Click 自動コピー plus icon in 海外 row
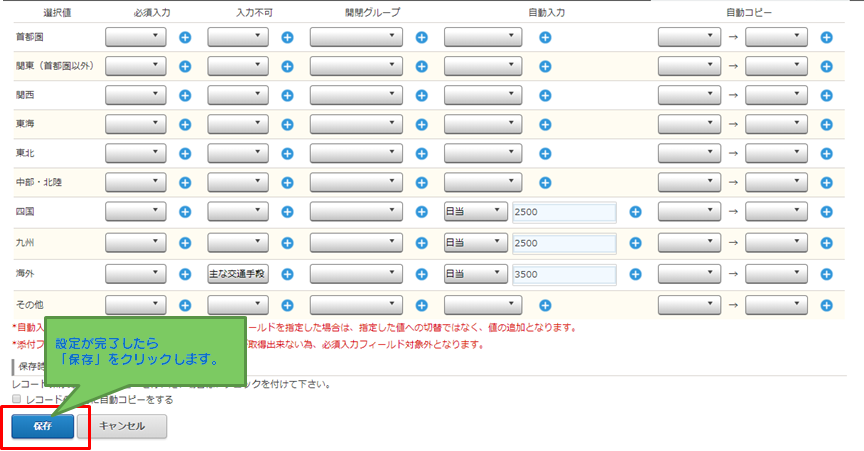The height and width of the screenshot is (451, 864). click(x=826, y=274)
